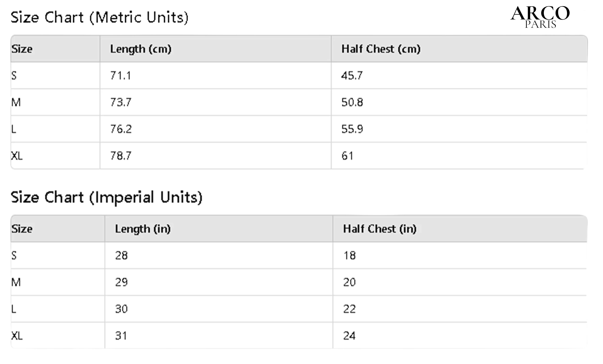Screen dimensions: 603x364
Task: Select the 76.2 cell in metric table
Action: tap(121, 129)
